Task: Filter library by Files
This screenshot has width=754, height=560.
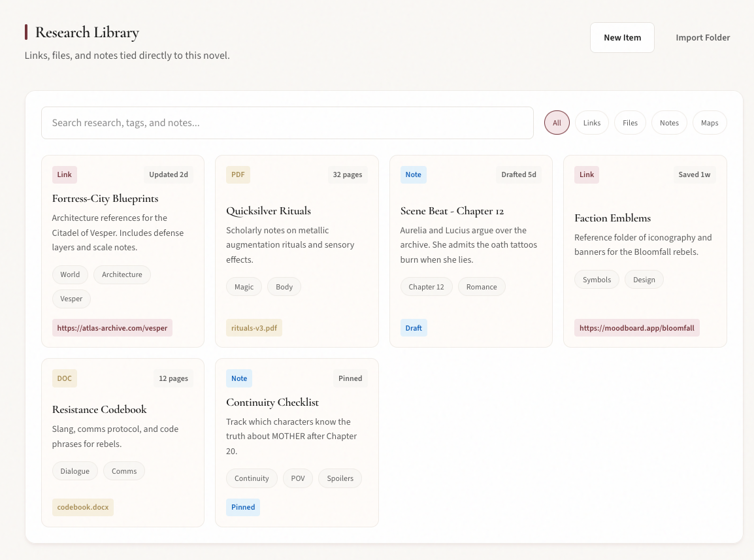Action: click(x=630, y=123)
